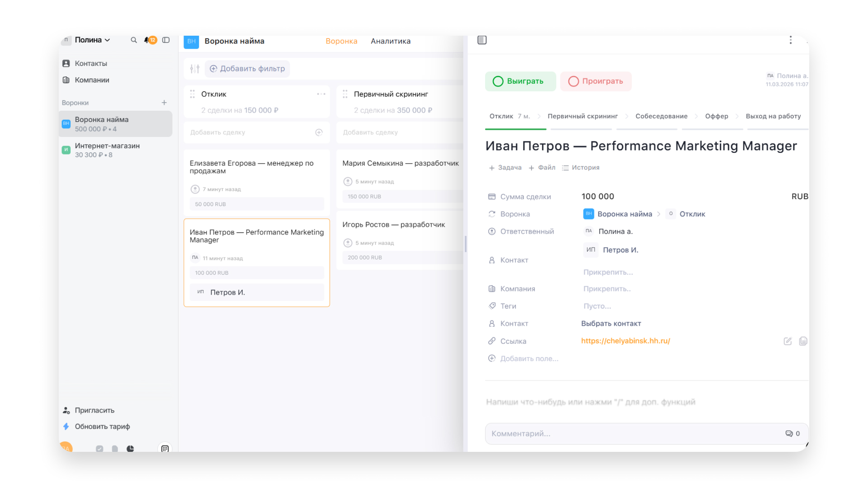Click Первичный скрининг stage progress bar
Screen dimensions: 868x488
click(581, 129)
